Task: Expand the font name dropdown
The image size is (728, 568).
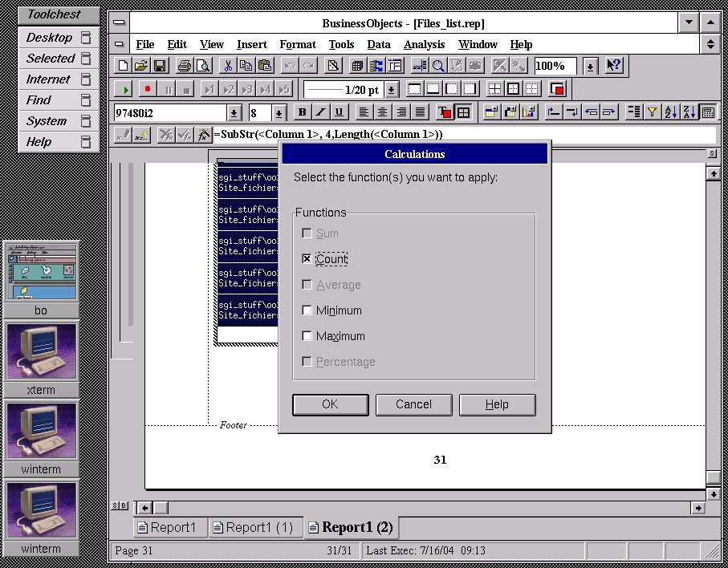Action: 234,113
